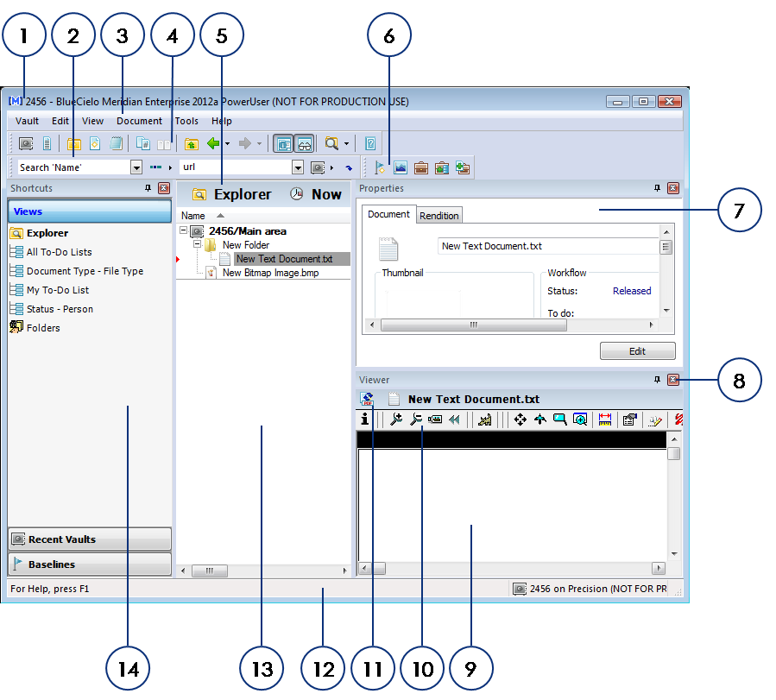The width and height of the screenshot is (776, 700).
Task: Switch to the Rendition tab
Action: (x=439, y=216)
